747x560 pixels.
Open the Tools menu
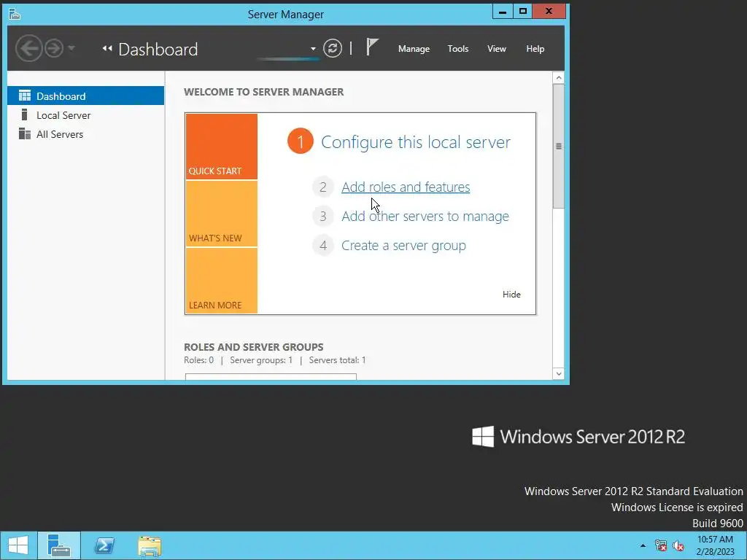point(458,49)
